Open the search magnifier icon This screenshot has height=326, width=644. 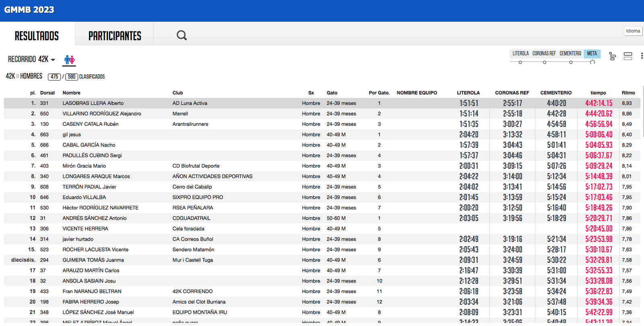[182, 35]
